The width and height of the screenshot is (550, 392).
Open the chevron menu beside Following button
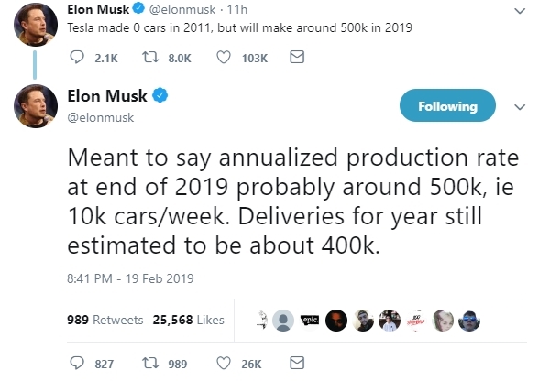click(x=521, y=106)
